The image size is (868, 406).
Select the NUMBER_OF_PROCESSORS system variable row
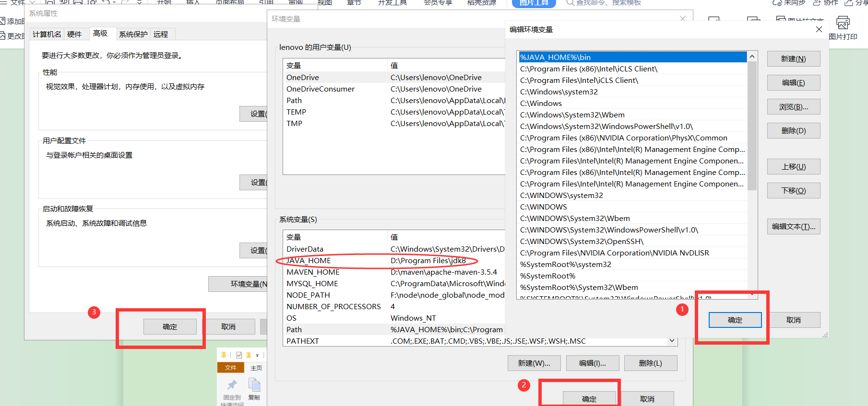tap(394, 306)
